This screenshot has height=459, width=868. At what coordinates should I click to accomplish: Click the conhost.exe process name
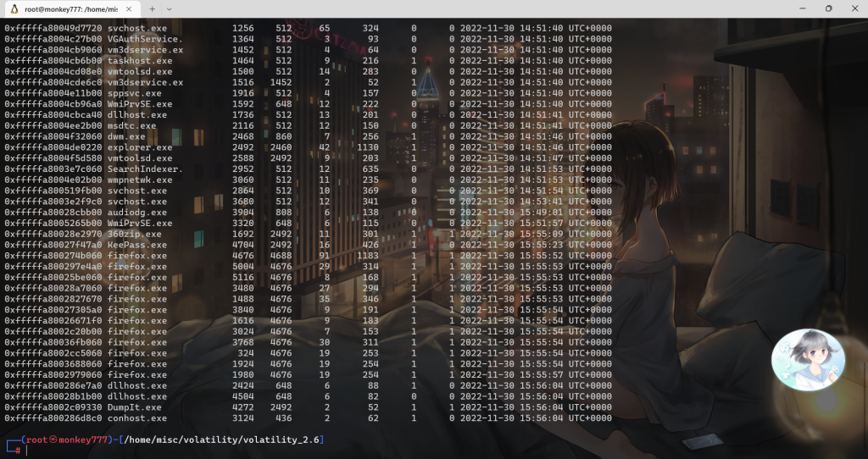click(136, 418)
